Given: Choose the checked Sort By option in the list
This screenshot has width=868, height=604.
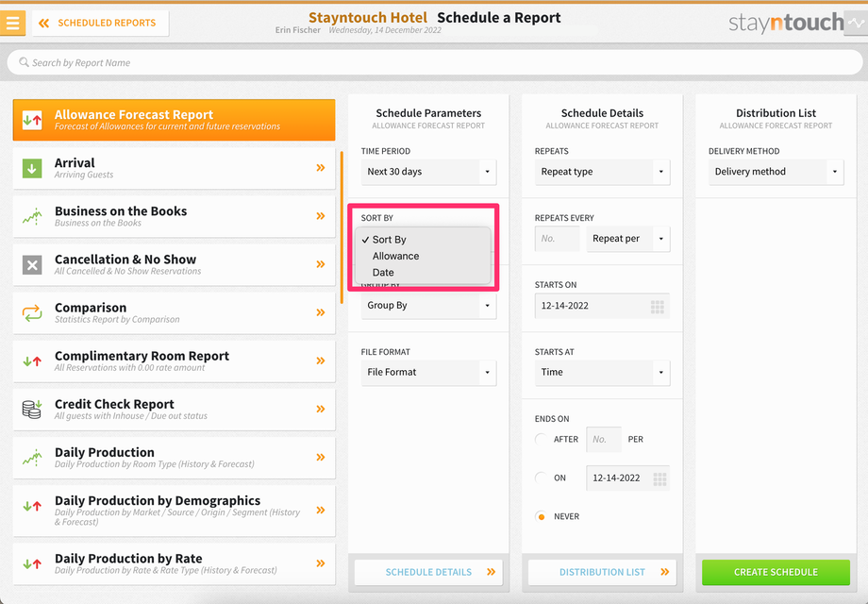Looking at the screenshot, I should [x=423, y=240].
